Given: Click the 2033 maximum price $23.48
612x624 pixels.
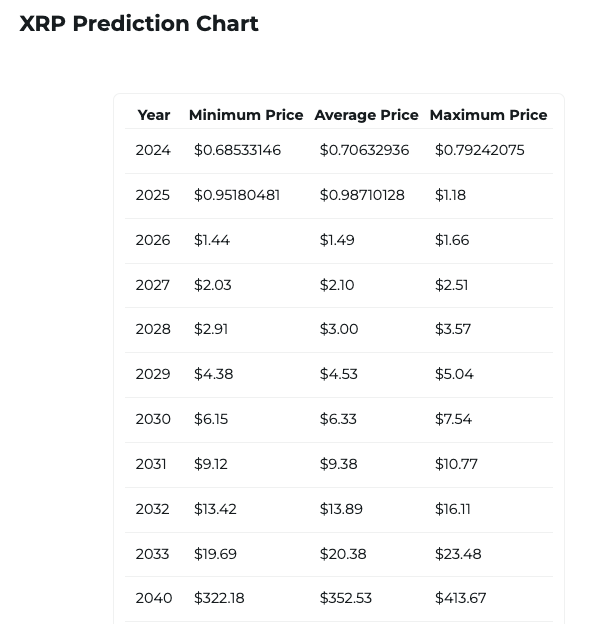Looking at the screenshot, I should [x=458, y=554].
